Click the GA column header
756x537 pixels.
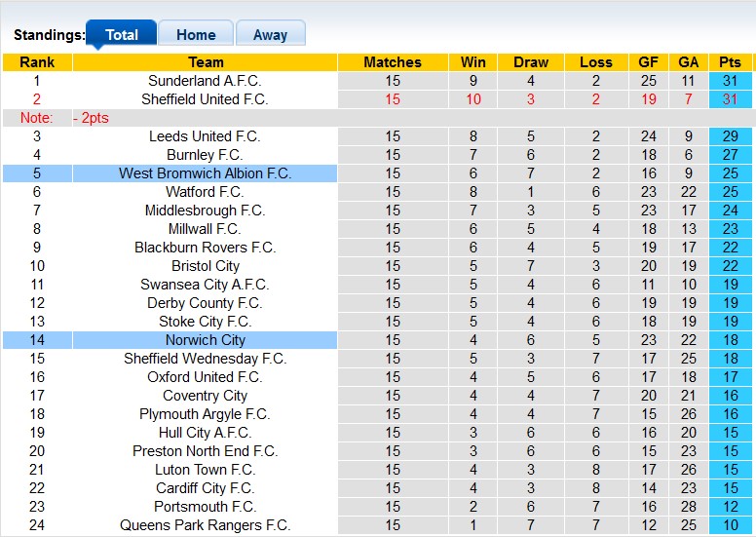689,62
